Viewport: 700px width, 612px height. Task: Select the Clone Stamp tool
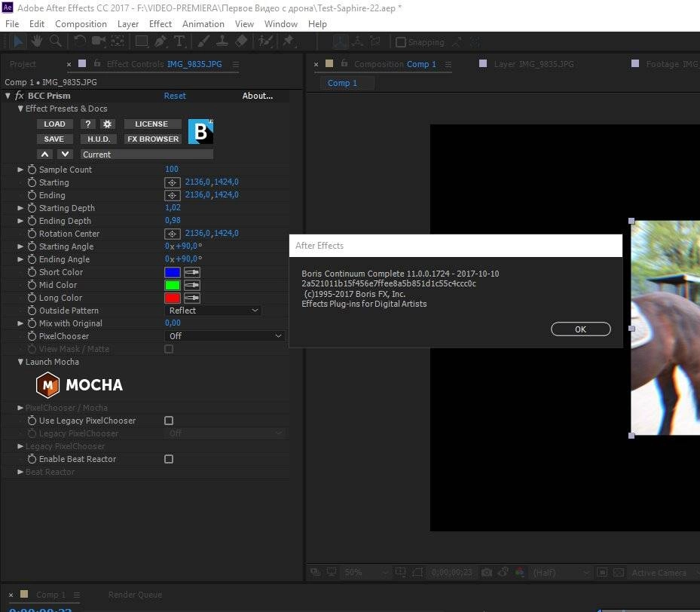(x=222, y=41)
